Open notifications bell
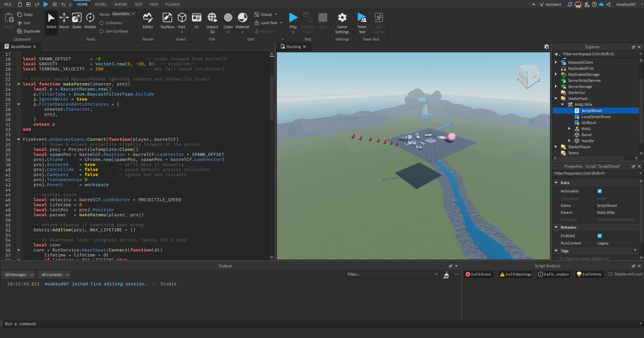 click(x=569, y=4)
